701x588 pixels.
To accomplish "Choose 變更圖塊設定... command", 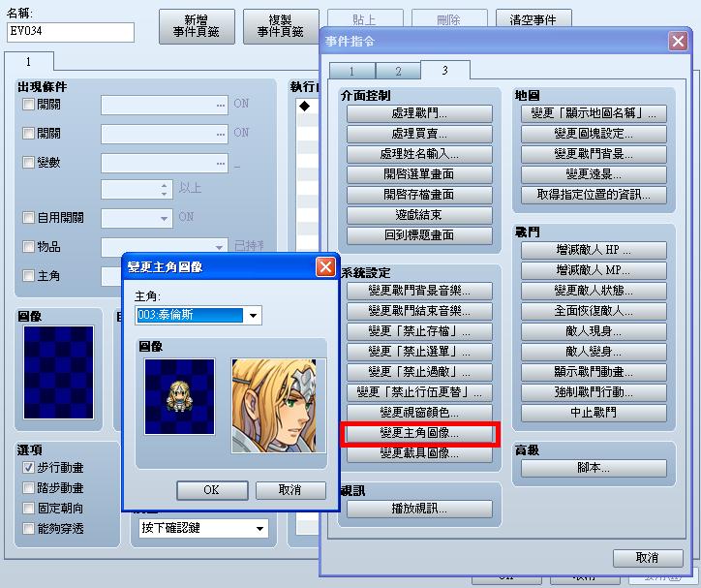I will pyautogui.click(x=594, y=134).
